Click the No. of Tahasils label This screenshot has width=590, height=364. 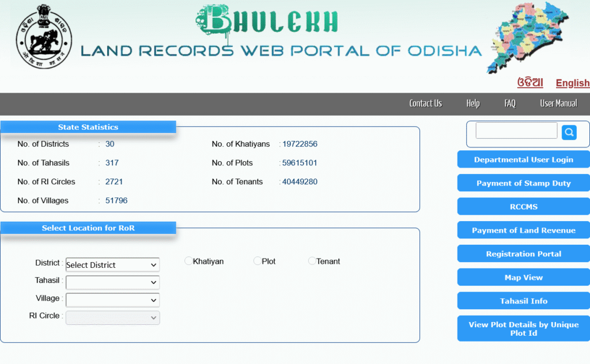click(x=43, y=163)
